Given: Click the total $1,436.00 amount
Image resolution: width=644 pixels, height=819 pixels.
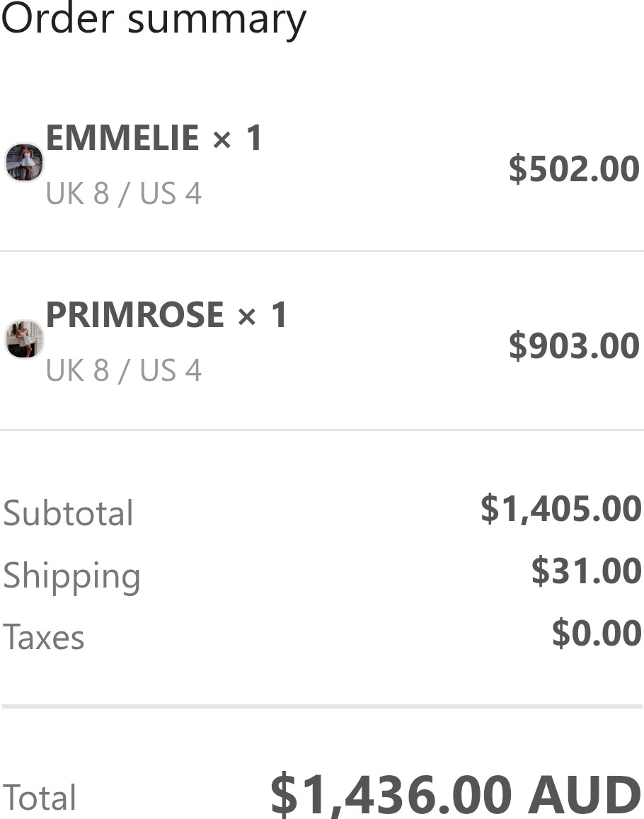Looking at the screenshot, I should (x=391, y=794).
